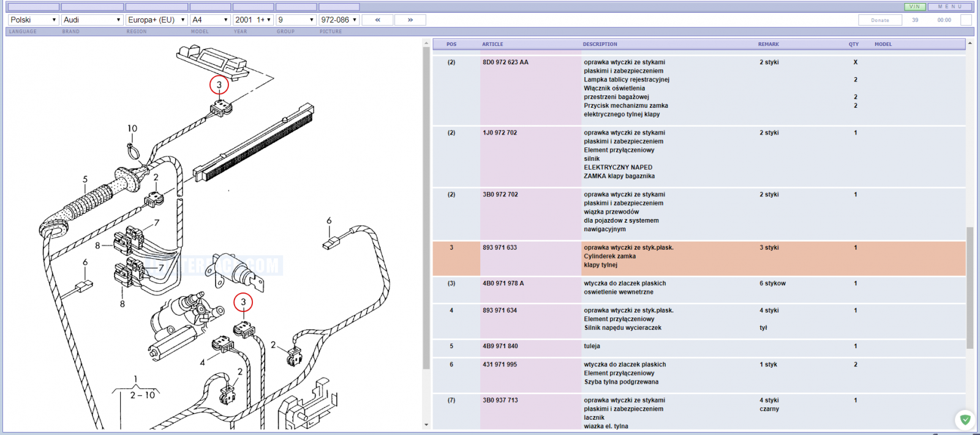This screenshot has height=435, width=980.
Task: Click the ARTICLE column header
Action: pos(492,44)
